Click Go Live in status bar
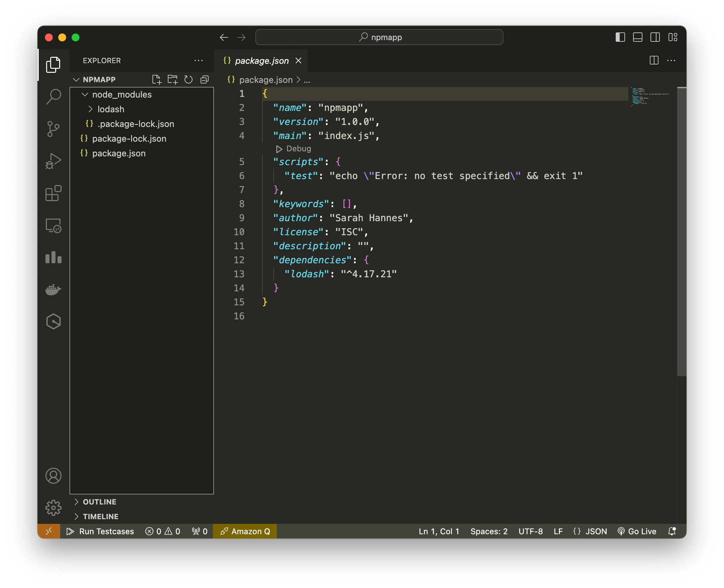Screen dimensions: 724x588 click(x=637, y=531)
